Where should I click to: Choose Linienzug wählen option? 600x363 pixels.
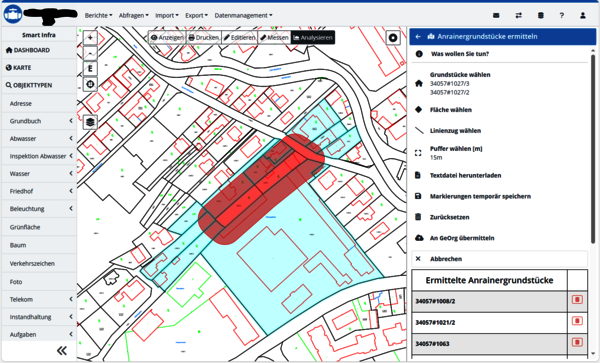(x=455, y=130)
